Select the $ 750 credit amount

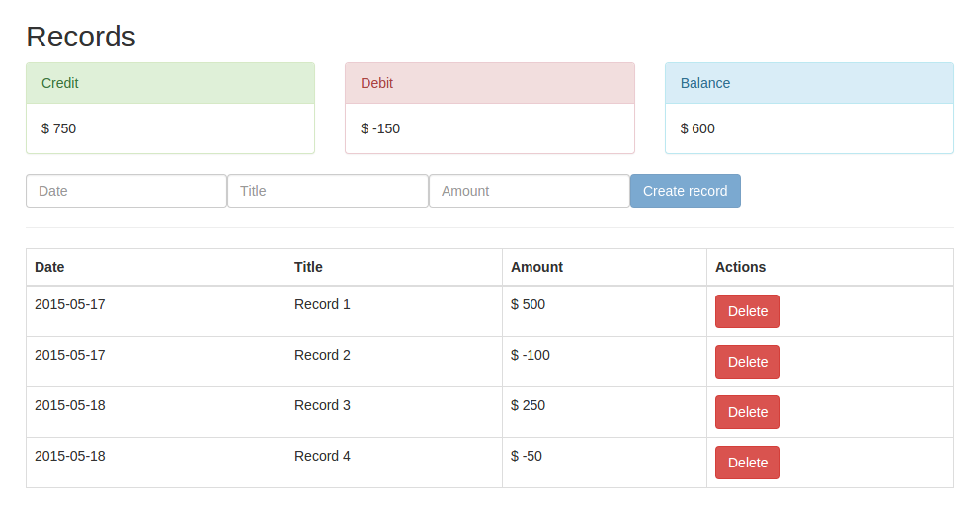59,128
